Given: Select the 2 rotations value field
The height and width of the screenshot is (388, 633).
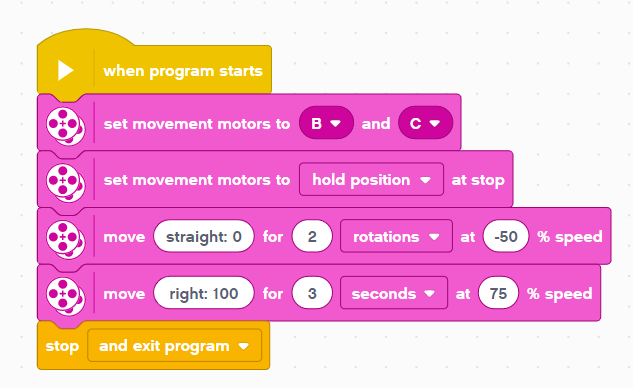Looking at the screenshot, I should pos(312,236).
